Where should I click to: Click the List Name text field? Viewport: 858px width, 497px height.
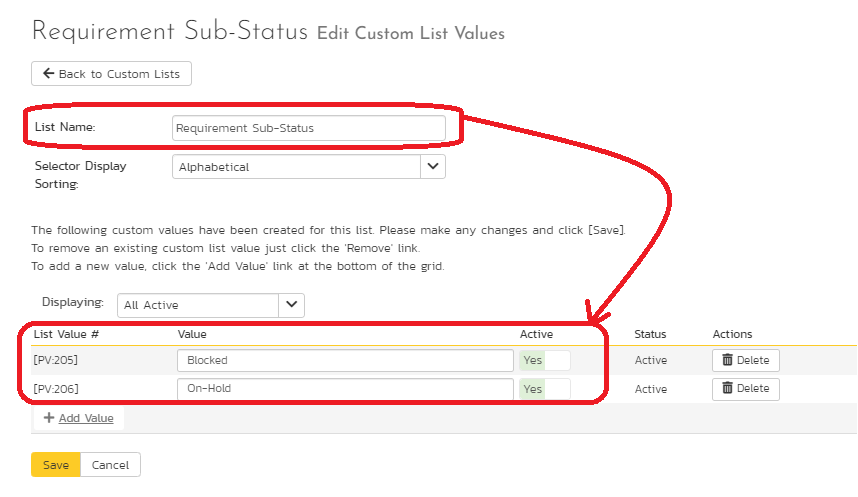pyautogui.click(x=308, y=127)
